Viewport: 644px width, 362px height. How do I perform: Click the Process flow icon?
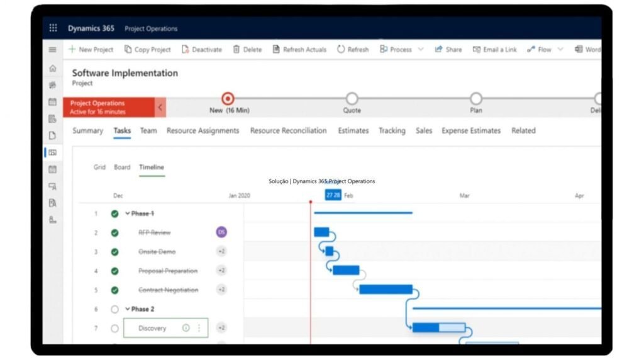tap(384, 49)
